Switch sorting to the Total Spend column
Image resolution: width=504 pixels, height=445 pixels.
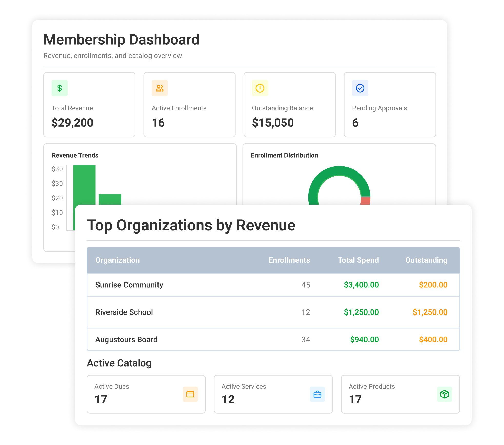click(358, 260)
